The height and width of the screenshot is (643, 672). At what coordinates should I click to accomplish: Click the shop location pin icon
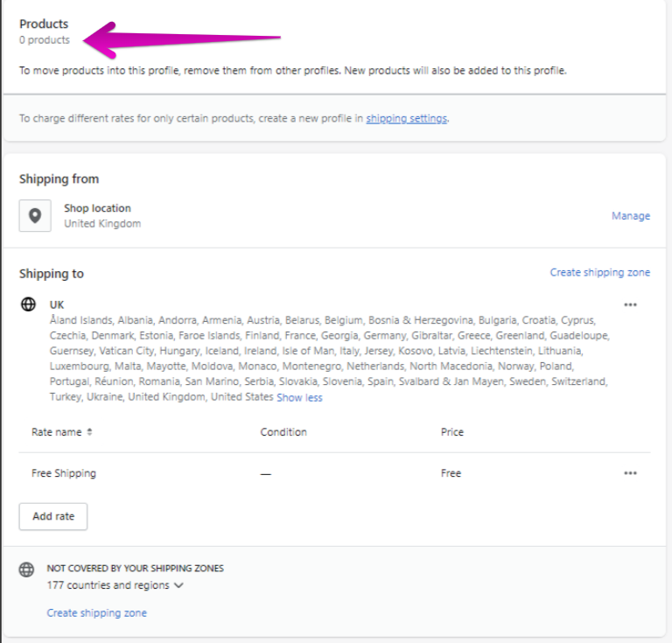(34, 216)
